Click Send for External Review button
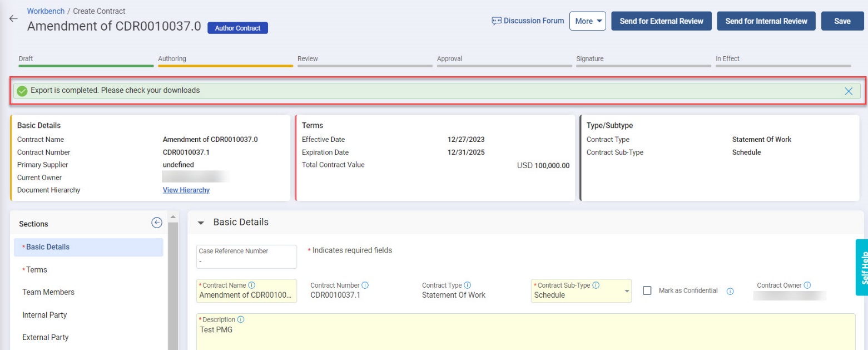The image size is (868, 350). pos(661,21)
